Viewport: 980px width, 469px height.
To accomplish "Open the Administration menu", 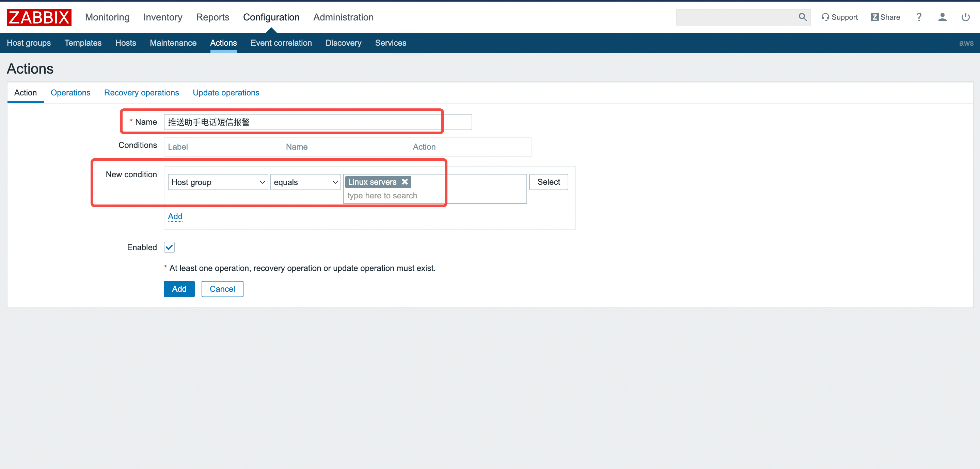I will (344, 17).
